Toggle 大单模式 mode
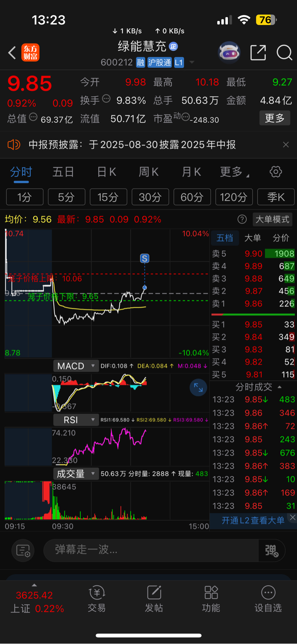Screen dimensions: 297x644 tap(273, 220)
